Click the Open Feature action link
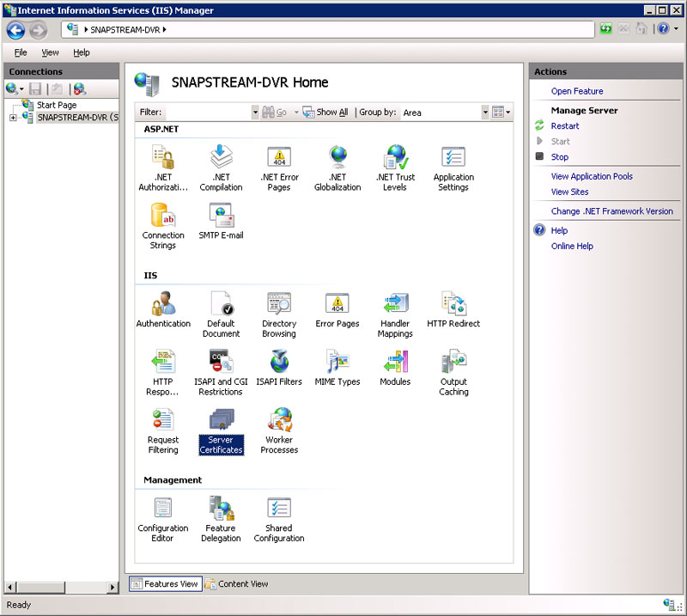Image resolution: width=687 pixels, height=616 pixels. (577, 91)
